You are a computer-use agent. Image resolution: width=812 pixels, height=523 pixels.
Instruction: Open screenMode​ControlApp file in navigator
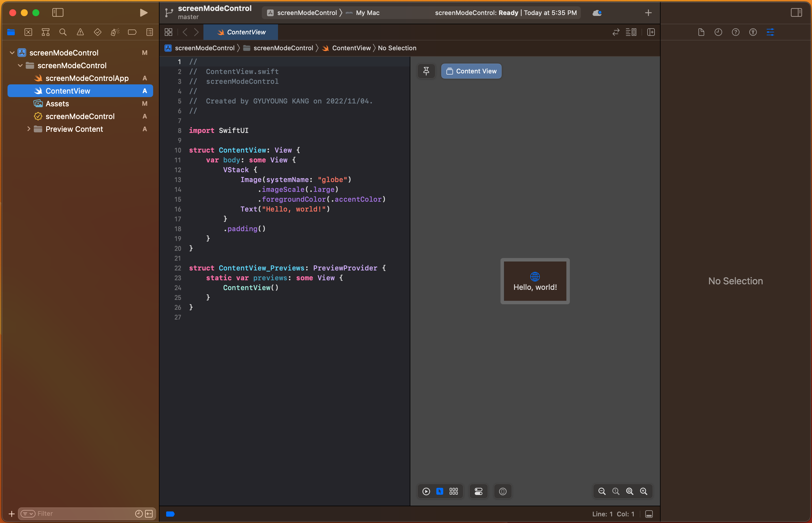click(x=87, y=78)
